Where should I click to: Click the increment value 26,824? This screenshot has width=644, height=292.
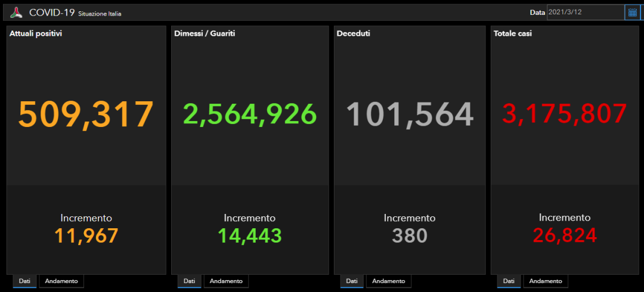pos(565,235)
